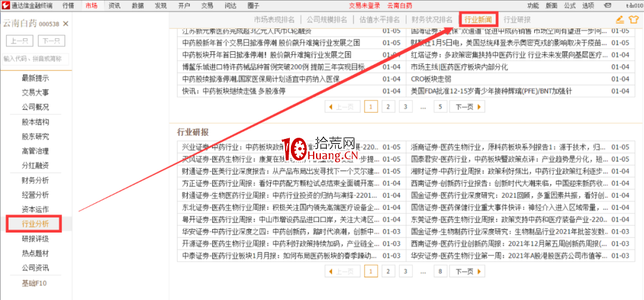Viewport: 644px width, 300px height.
Task: Open news 博鳌乐城进口特许药械品种首例突破200例
Action: [273, 67]
